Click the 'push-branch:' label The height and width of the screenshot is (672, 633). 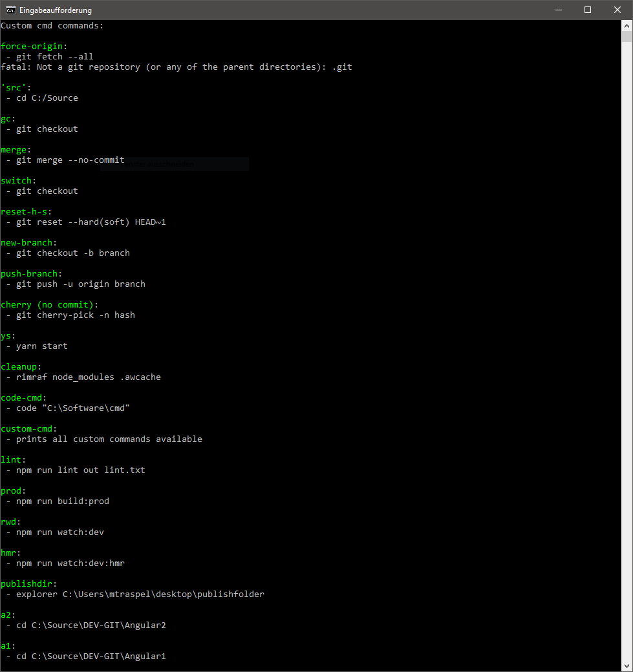[31, 274]
